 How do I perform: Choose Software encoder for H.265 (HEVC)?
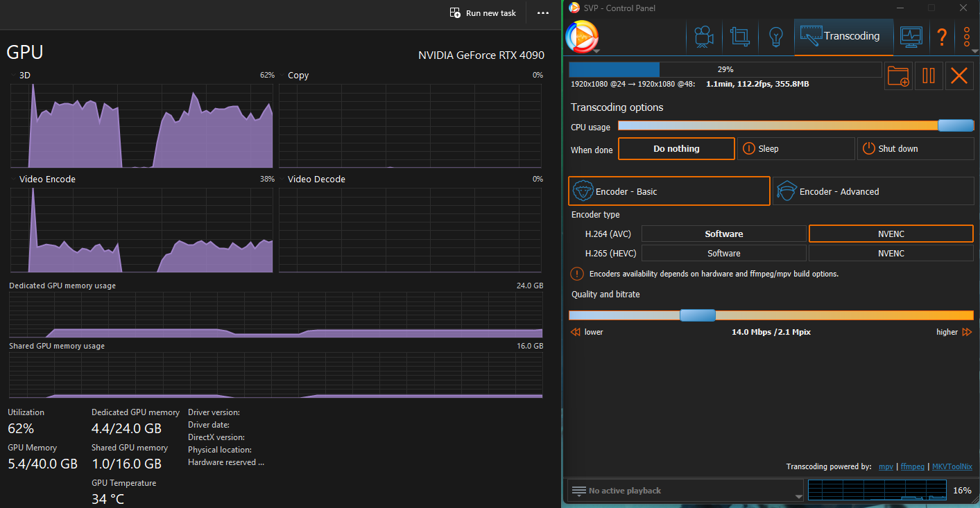click(x=723, y=254)
